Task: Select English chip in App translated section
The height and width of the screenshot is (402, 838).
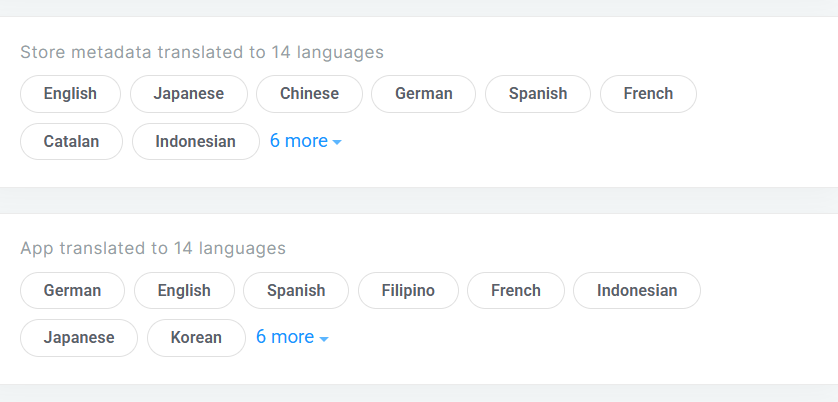Action: click(184, 291)
